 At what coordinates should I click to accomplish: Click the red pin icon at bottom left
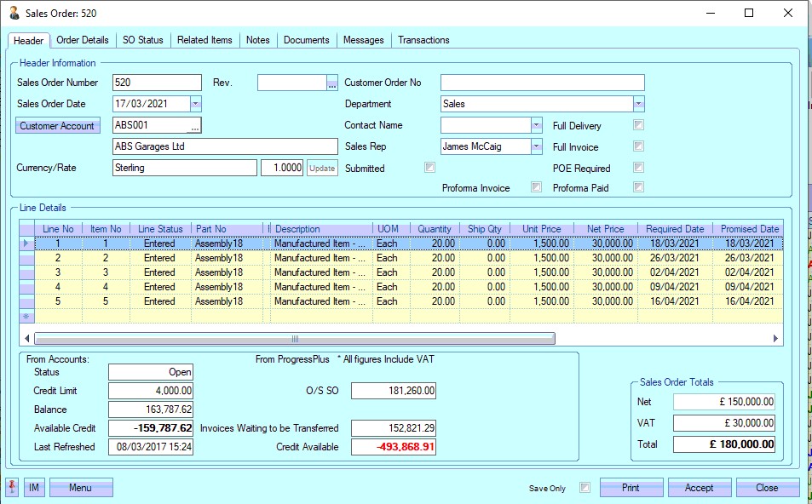13,488
